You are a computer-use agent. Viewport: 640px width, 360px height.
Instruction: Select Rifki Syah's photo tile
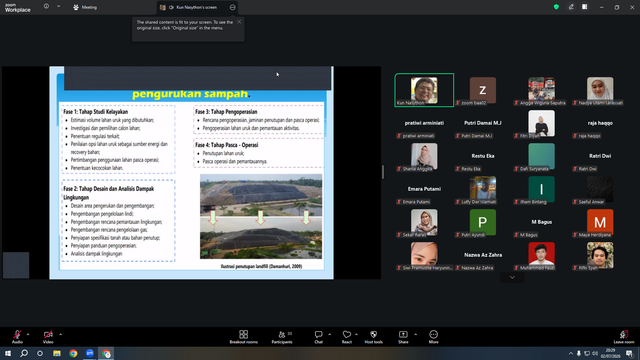[x=600, y=256]
